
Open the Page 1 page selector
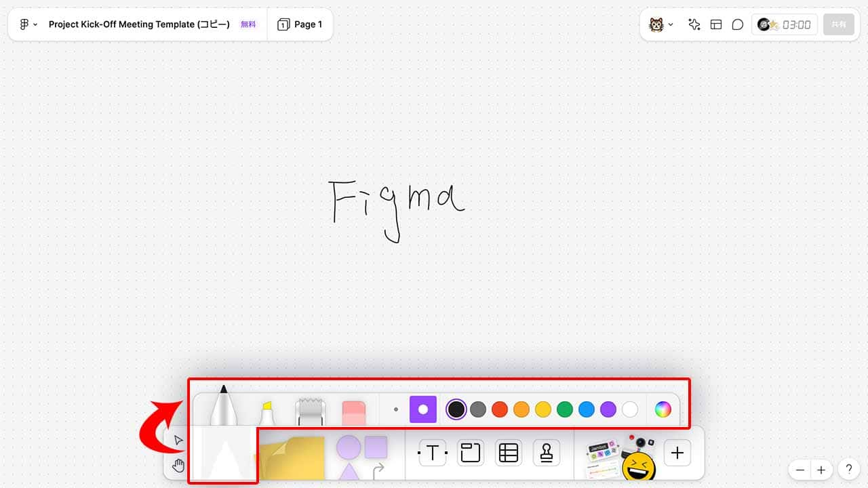300,24
